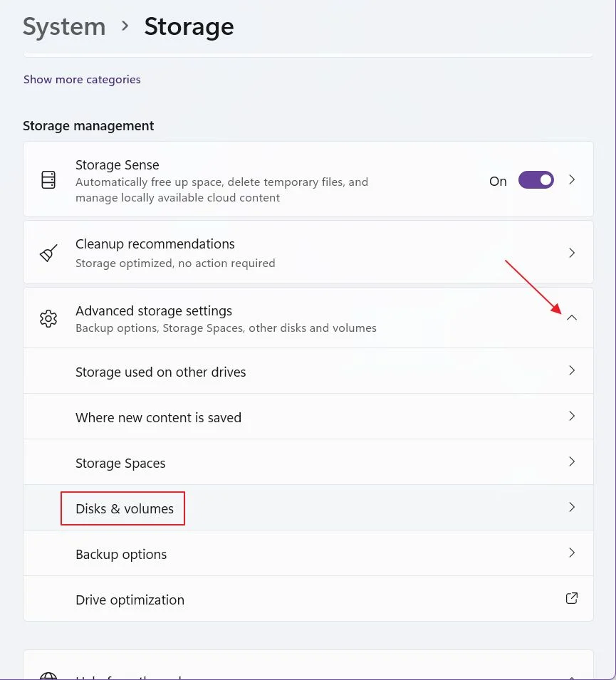Open Backup options
Screen dimensions: 616x680
pyautogui.click(x=308, y=553)
